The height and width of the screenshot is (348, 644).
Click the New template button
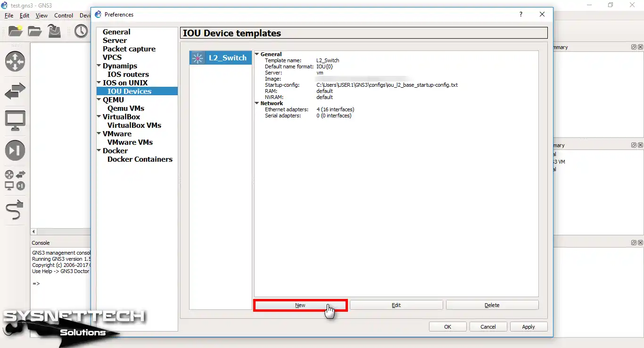pyautogui.click(x=300, y=305)
